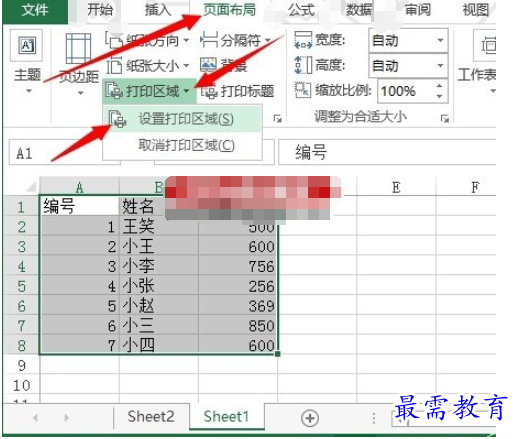Screen dimensions: 516x439
Task: Select row 1 header
Action: click(x=21, y=207)
